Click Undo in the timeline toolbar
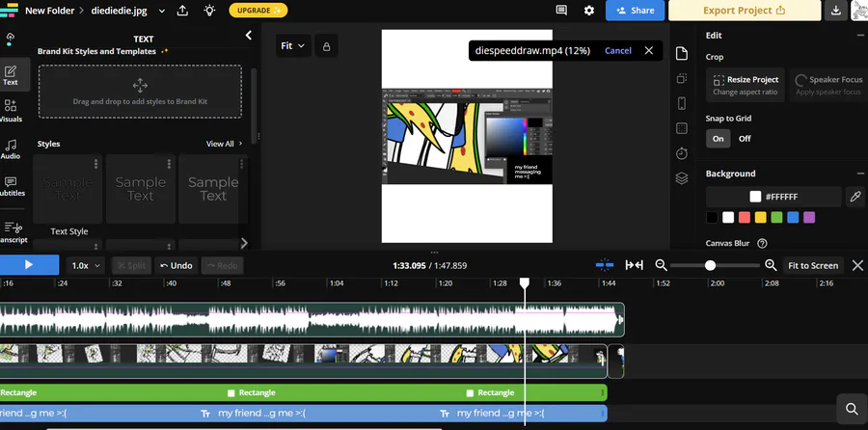The image size is (868, 430). tap(176, 266)
